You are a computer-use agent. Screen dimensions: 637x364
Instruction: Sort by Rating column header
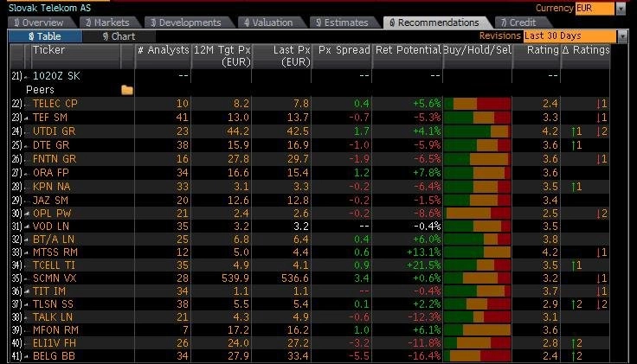pos(537,56)
